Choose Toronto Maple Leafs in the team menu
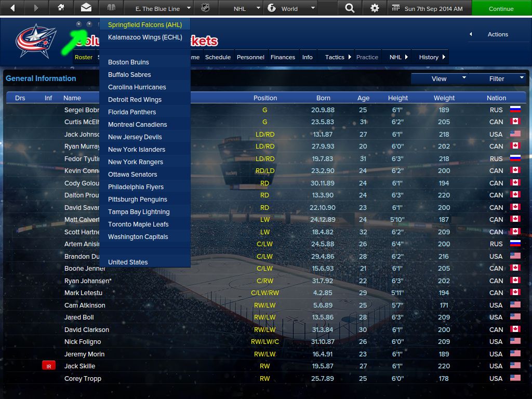532x399 pixels. tap(145, 224)
